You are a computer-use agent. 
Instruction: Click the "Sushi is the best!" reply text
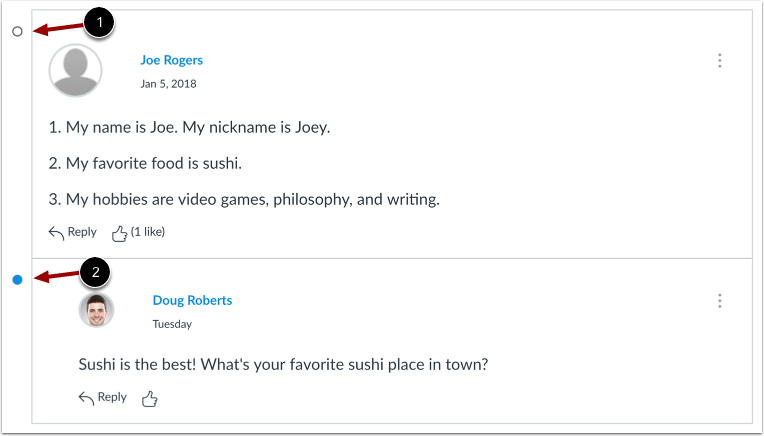[x=283, y=363]
